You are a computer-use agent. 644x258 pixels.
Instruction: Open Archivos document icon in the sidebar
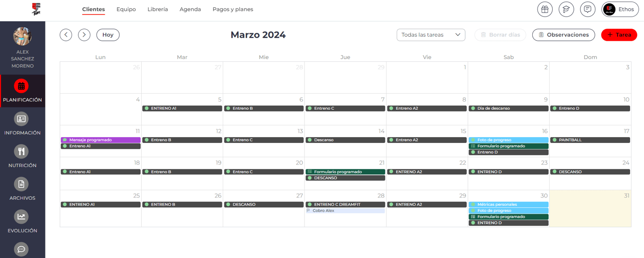tap(21, 184)
